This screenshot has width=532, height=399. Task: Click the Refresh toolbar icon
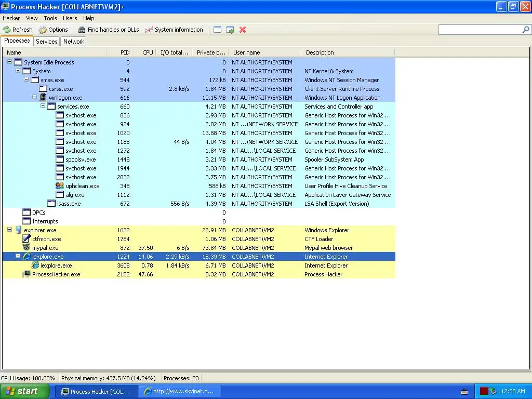pos(7,30)
